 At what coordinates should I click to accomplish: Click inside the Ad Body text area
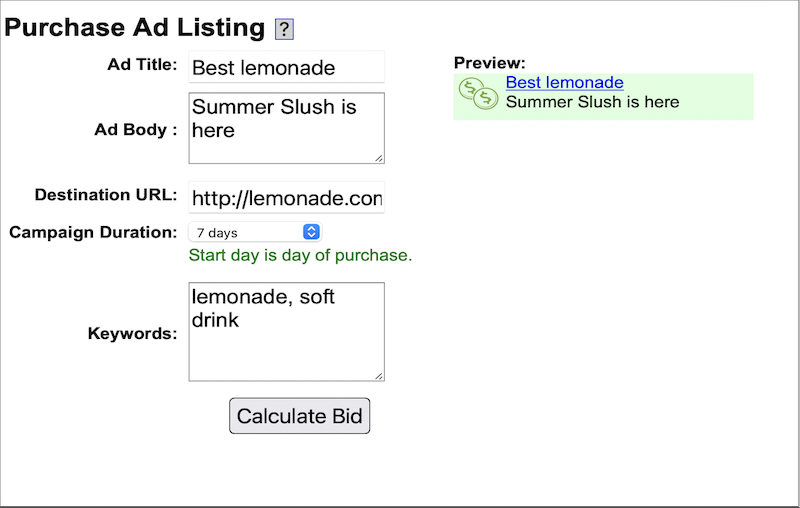(286, 128)
